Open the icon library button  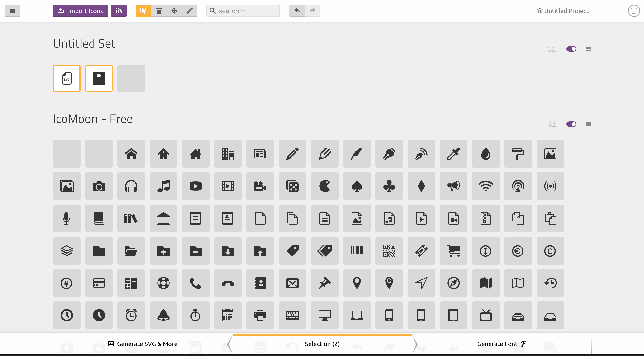coord(119,11)
